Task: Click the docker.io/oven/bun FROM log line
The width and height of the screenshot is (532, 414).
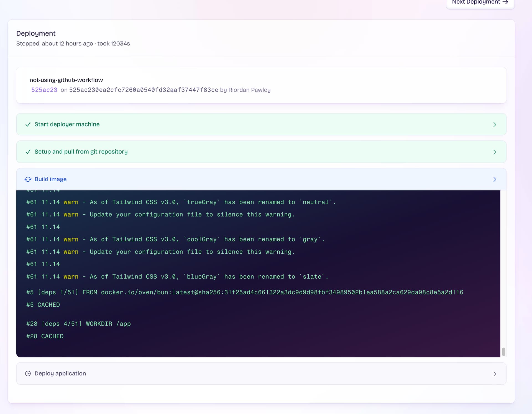Action: click(245, 292)
